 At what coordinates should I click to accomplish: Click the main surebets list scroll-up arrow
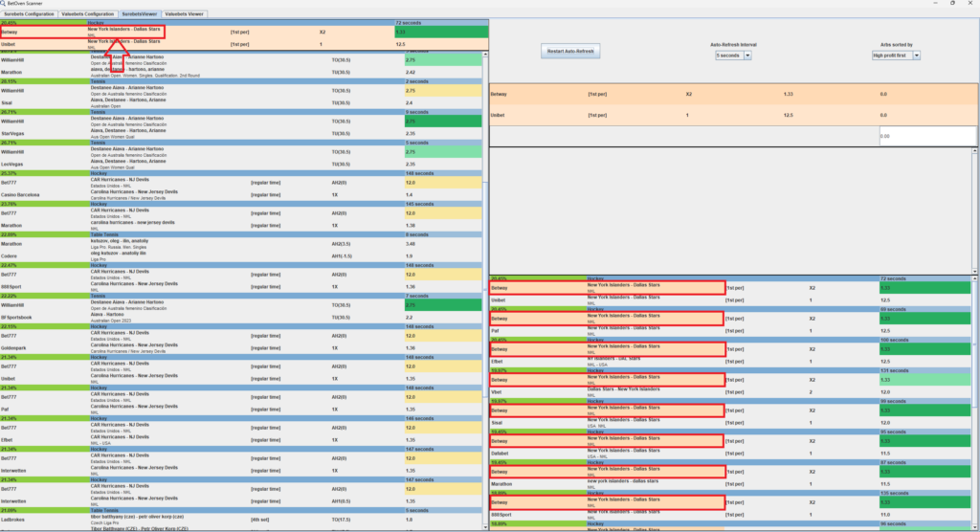(x=485, y=55)
